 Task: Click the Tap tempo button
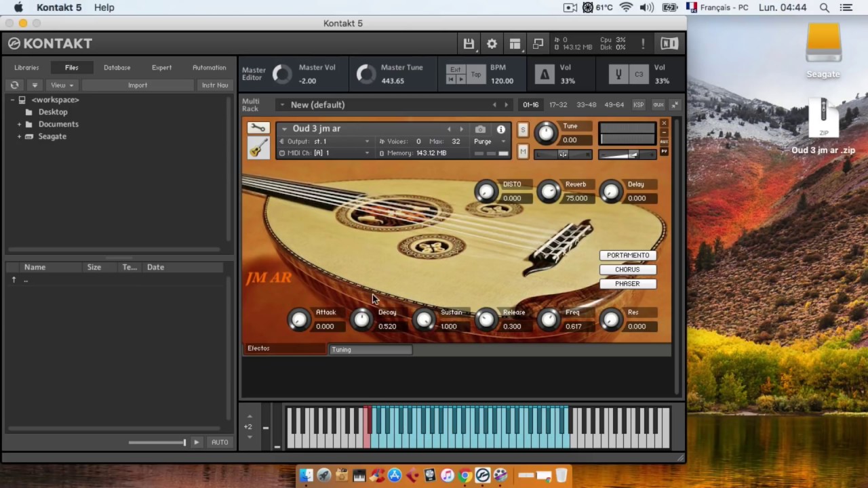[x=476, y=75]
